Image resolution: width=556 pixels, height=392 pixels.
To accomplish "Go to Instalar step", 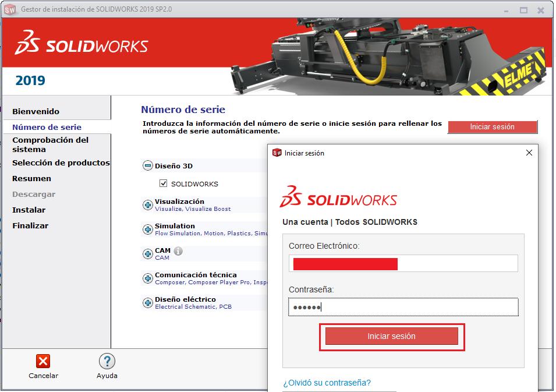I will click(29, 210).
